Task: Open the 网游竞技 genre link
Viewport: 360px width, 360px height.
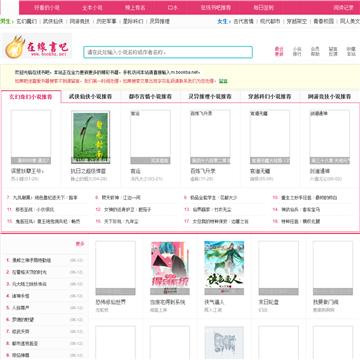Action: [x=80, y=21]
